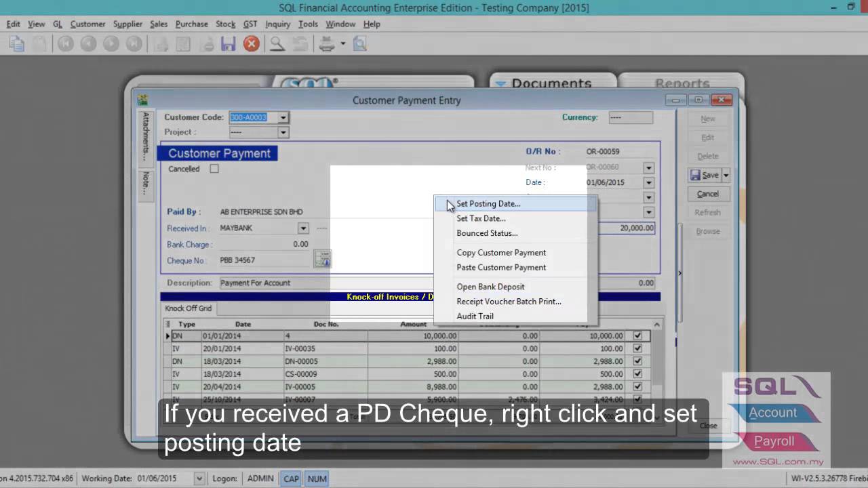Click the grid column chooser icon
868x488 pixels.
coord(168,324)
